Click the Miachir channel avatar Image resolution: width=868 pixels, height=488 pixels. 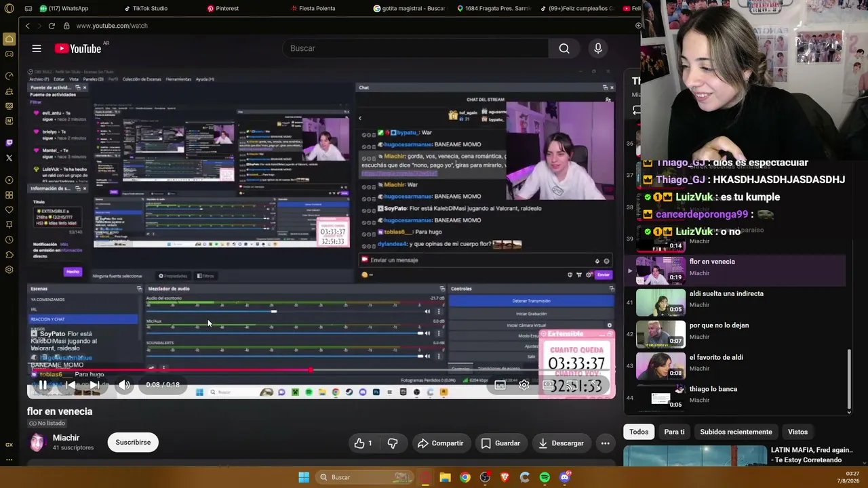pos(37,443)
